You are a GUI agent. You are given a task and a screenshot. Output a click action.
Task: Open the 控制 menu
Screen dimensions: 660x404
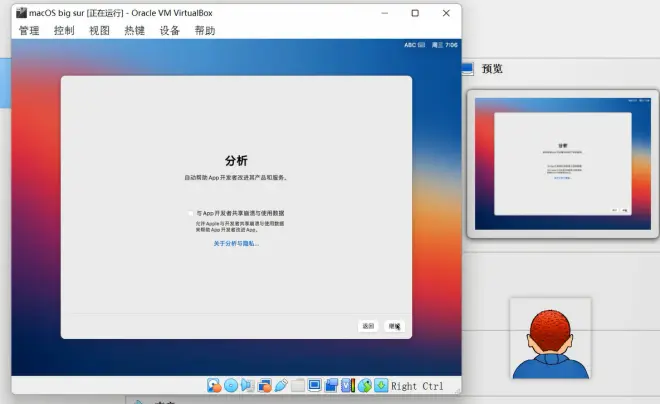(x=64, y=31)
